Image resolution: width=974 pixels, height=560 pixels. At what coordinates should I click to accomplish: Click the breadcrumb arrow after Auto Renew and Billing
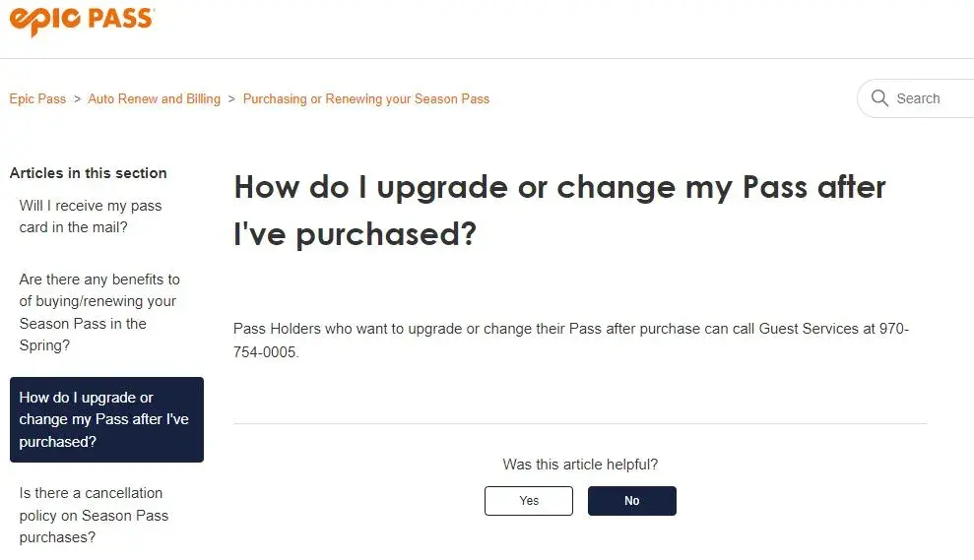point(231,99)
